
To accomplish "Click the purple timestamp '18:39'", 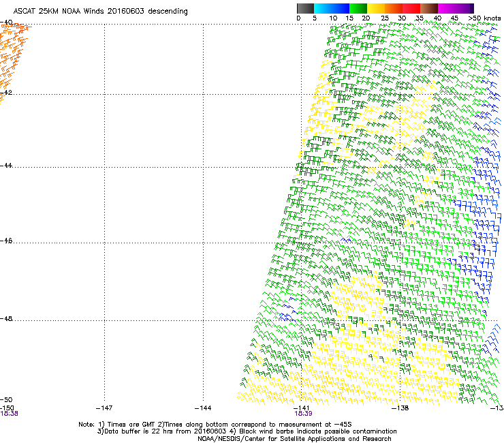I will (304, 414).
